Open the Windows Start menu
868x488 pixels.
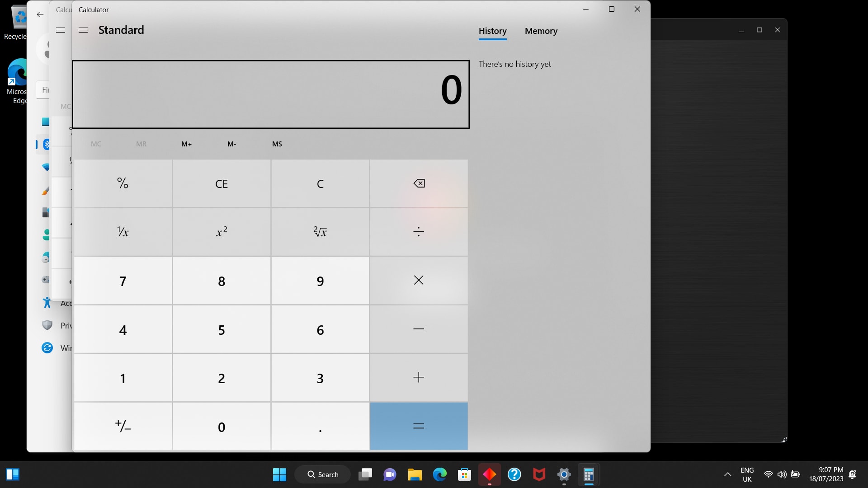click(279, 474)
